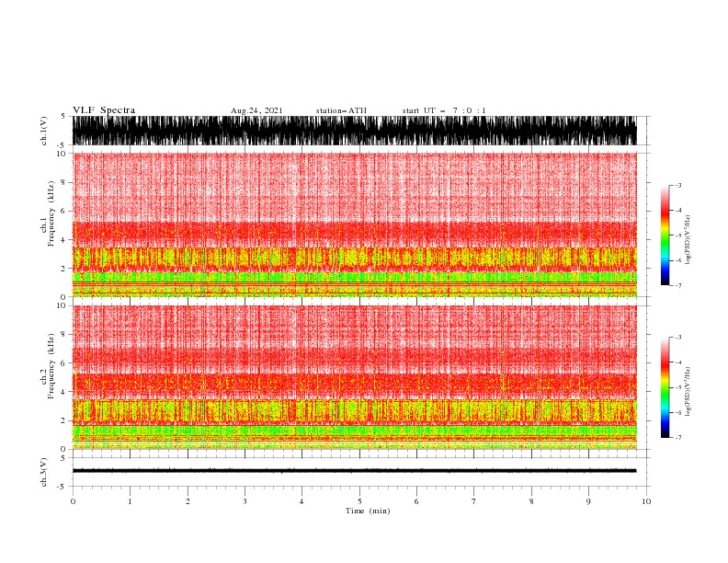Click the "-3" tick on the ch.1 color bar
Viewport: 728px width, 563px height.
pos(677,185)
